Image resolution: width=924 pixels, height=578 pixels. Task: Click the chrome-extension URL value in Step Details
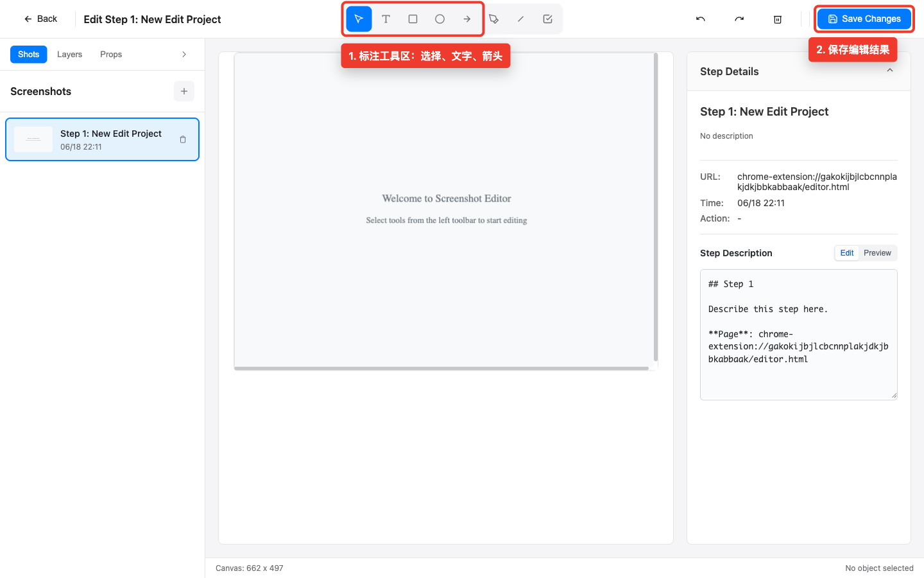(x=817, y=182)
